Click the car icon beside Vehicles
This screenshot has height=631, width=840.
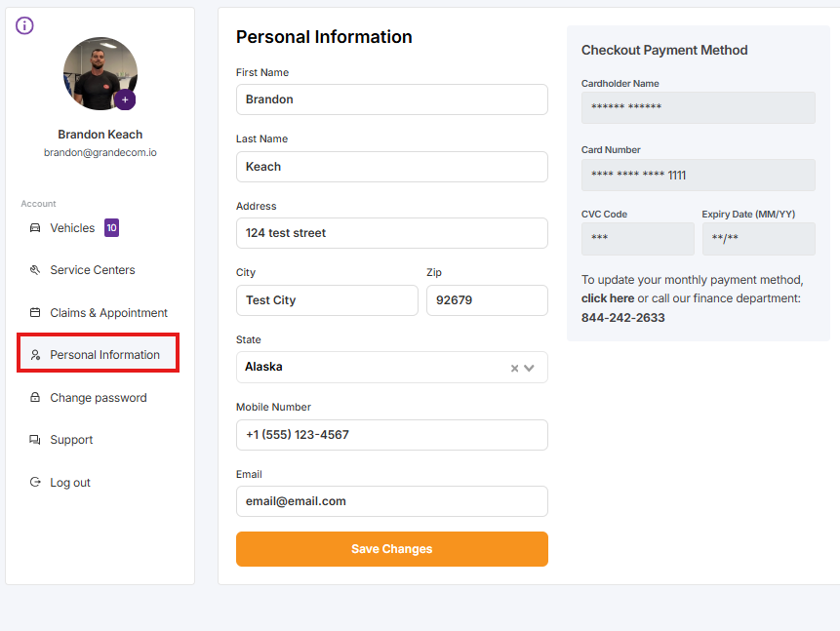point(35,228)
